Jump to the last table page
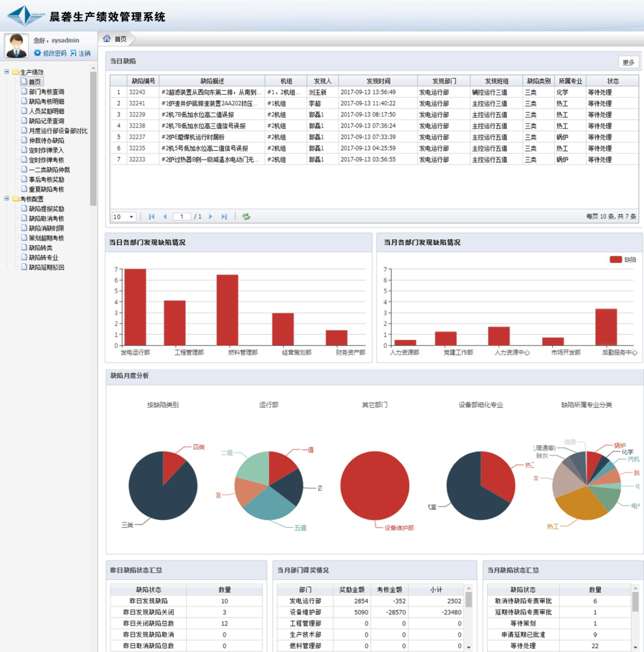The image size is (644, 652). point(224,216)
